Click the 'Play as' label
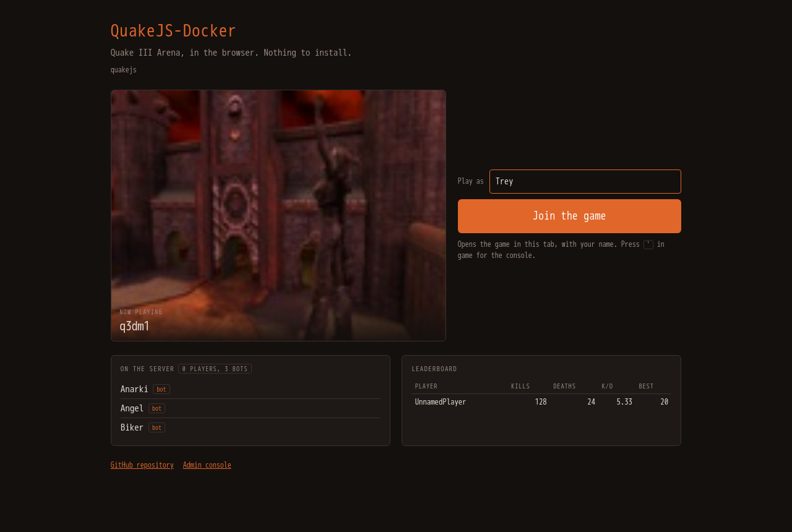 471,181
